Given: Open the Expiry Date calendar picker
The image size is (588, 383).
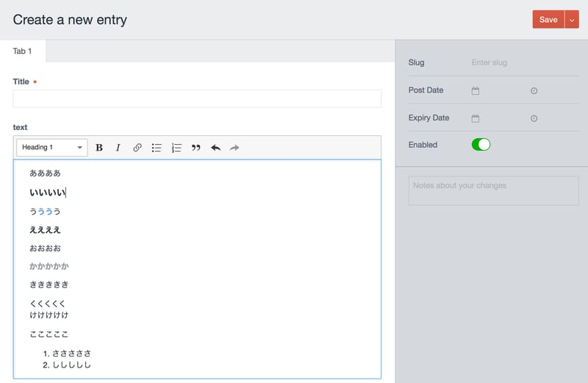Looking at the screenshot, I should pyautogui.click(x=476, y=118).
